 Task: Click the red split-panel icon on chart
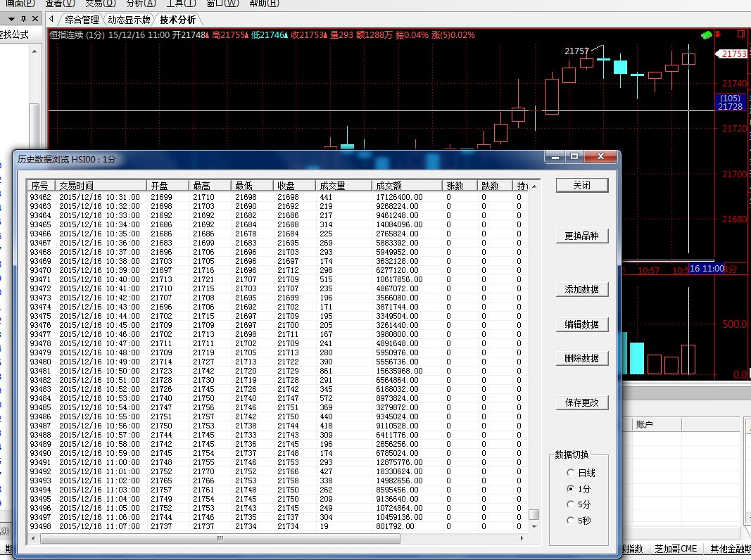click(740, 34)
